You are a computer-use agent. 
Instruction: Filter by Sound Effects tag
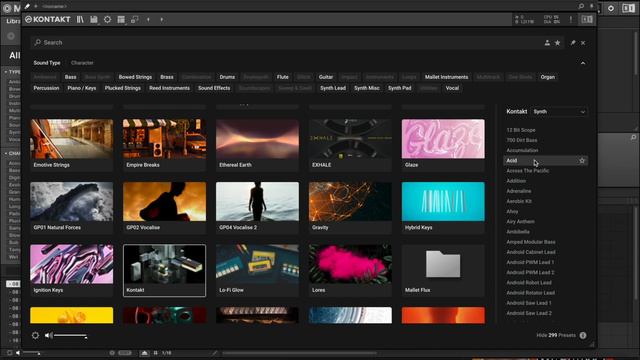point(214,88)
